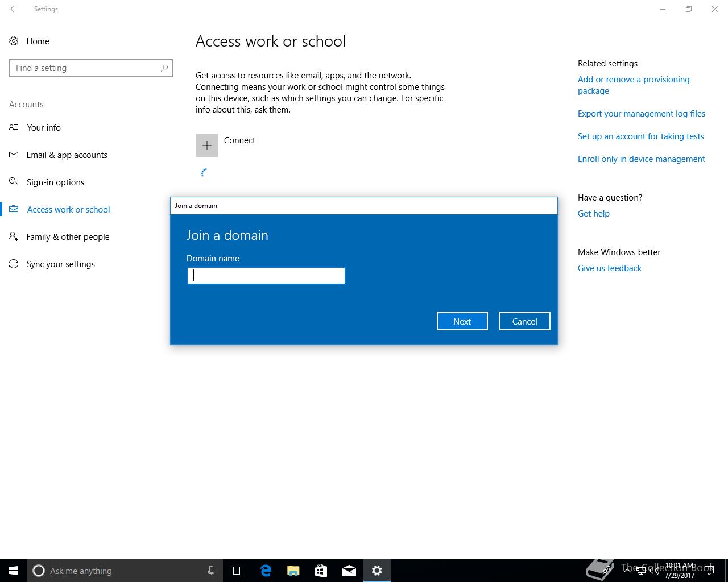Open File Explorer from the taskbar
The width and height of the screenshot is (728, 582).
click(293, 571)
